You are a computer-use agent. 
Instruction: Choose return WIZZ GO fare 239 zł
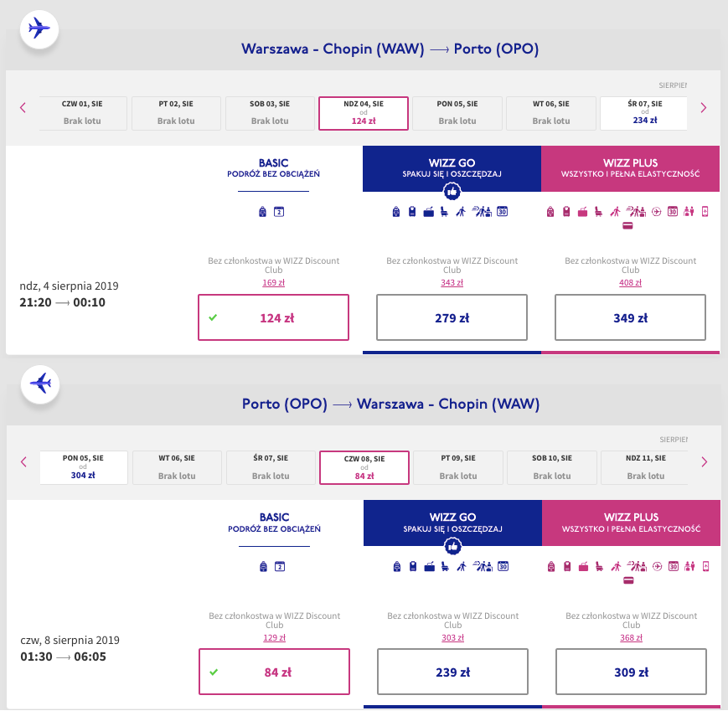(452, 672)
